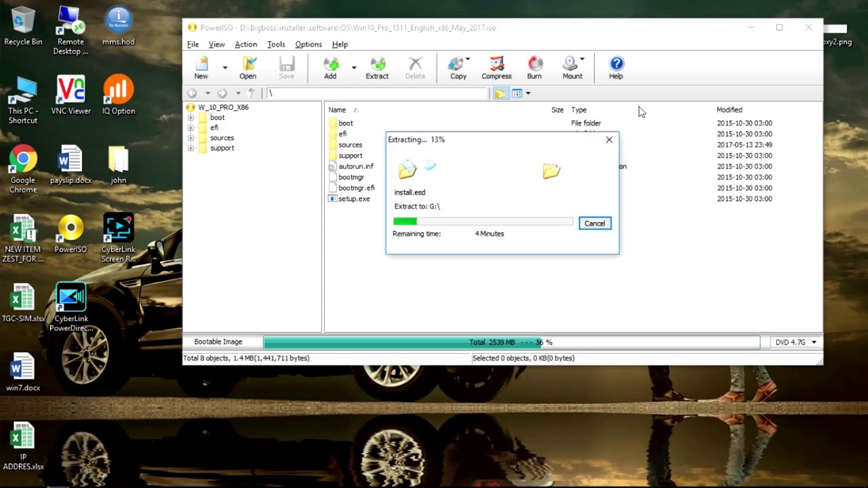Open payslip.docx desktop file
Image resolution: width=868 pixels, height=488 pixels.
point(71,165)
